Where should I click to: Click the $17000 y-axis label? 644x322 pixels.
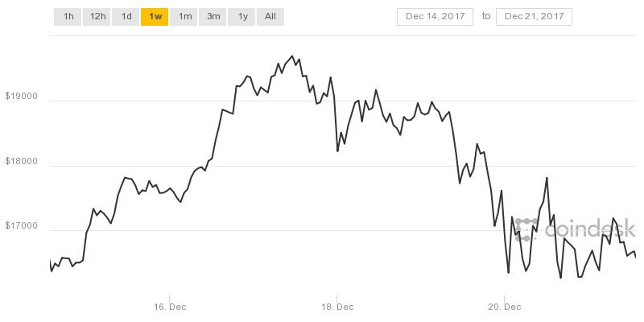tap(21, 227)
